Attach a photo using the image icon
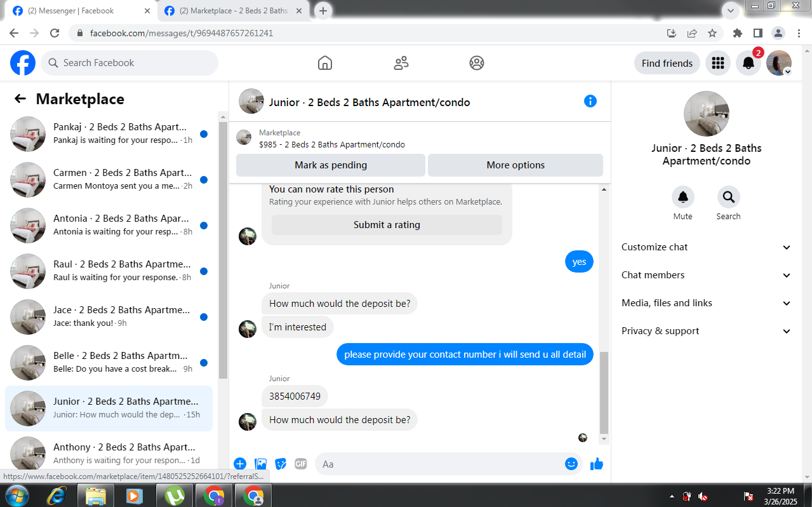Viewport: 812px width, 507px height. (260, 464)
